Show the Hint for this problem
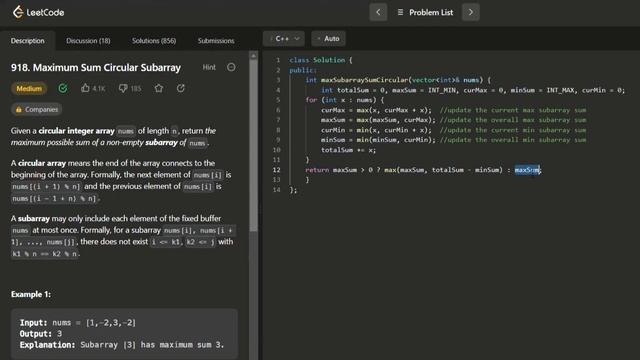The image size is (640, 360). click(x=209, y=67)
